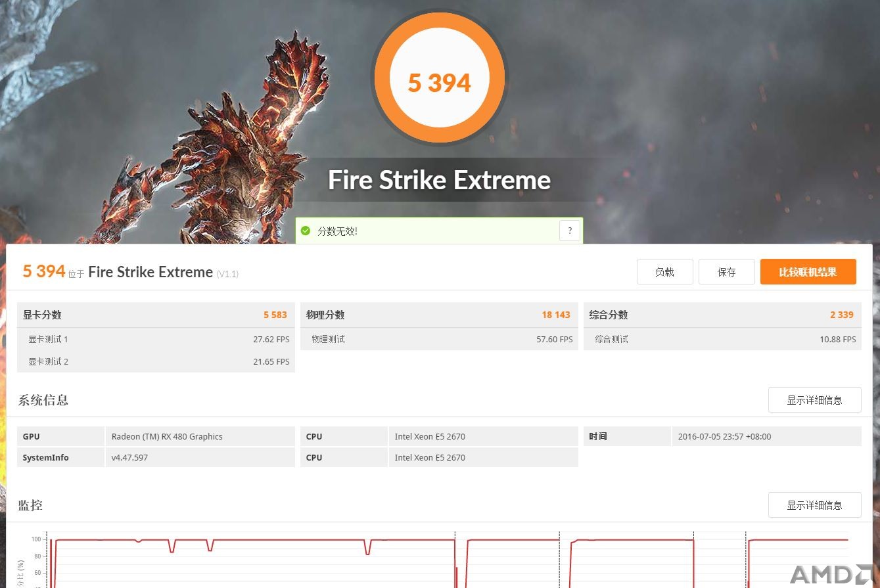Click the green check validity icon
Screen dimensions: 880x588
[305, 231]
